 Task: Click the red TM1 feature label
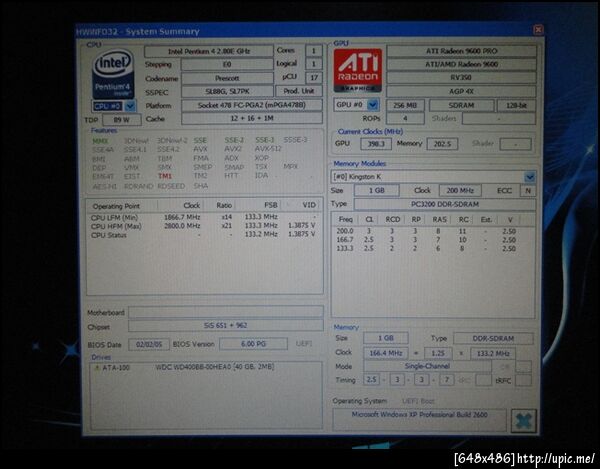click(165, 176)
